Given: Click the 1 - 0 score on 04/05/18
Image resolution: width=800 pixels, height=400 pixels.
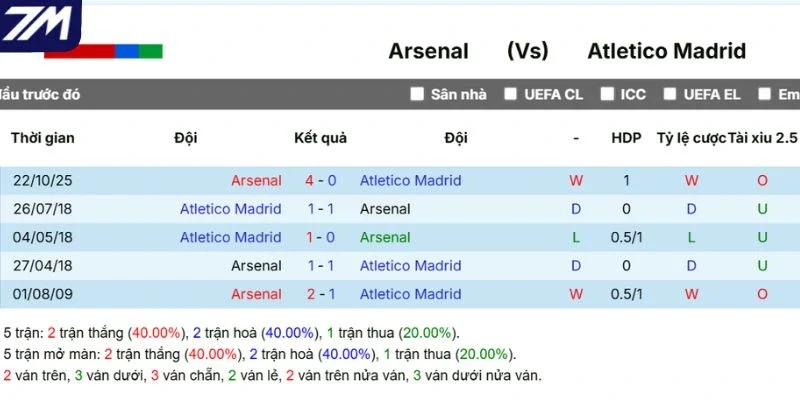Looking at the screenshot, I should click(x=320, y=237).
